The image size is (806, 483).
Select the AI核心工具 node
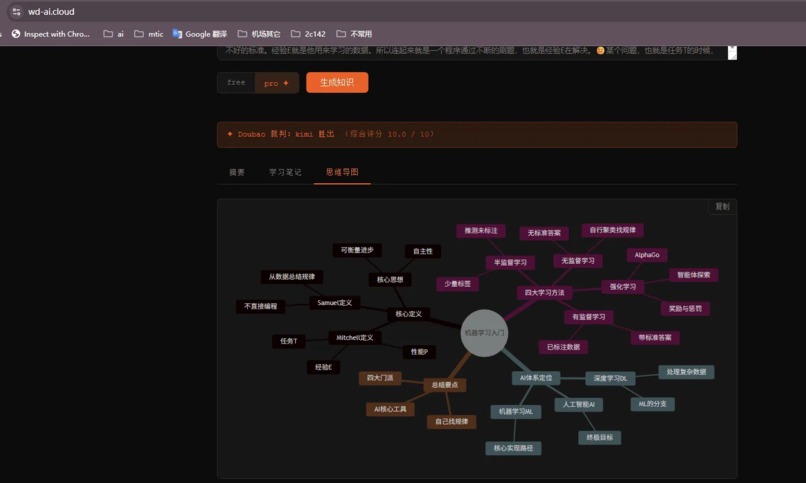(390, 409)
